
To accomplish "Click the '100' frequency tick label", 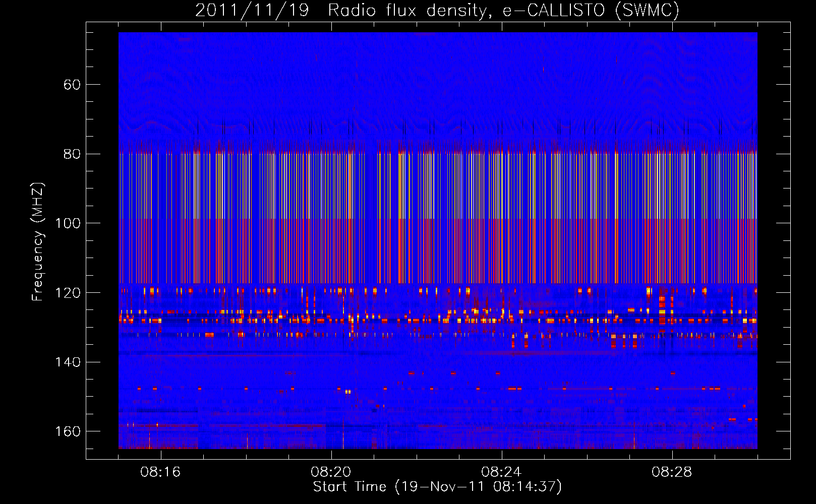I will coord(68,223).
